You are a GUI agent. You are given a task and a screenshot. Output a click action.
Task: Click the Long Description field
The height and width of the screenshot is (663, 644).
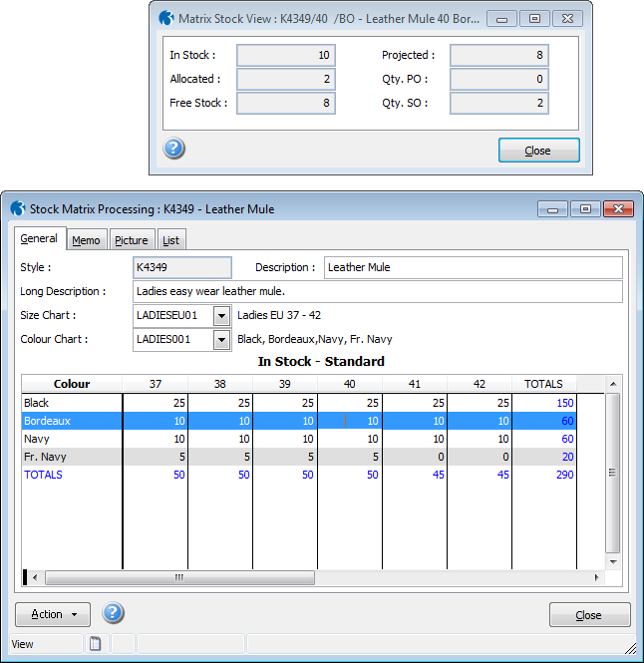(378, 291)
